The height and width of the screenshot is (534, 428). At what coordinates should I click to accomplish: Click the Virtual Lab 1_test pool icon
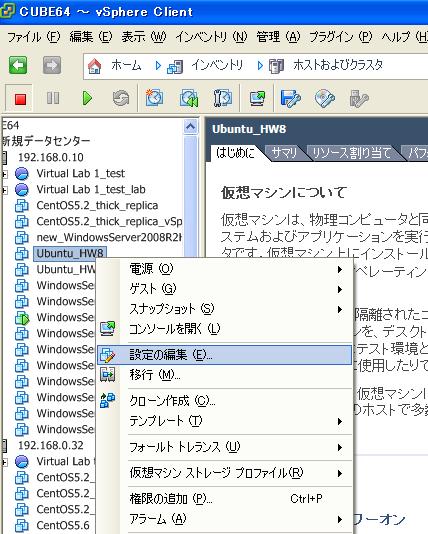click(22, 174)
